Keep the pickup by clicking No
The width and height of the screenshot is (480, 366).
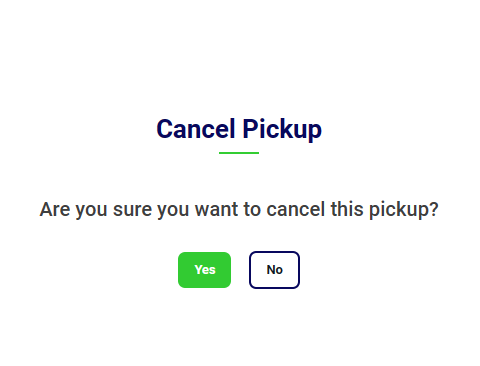274,270
